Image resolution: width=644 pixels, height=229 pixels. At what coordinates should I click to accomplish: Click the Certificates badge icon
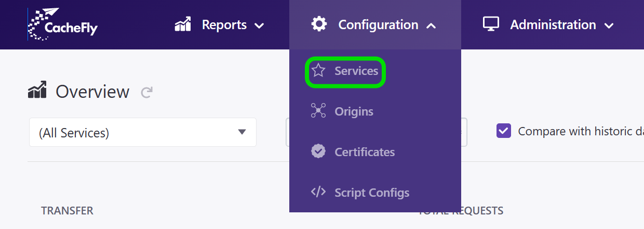coord(318,151)
